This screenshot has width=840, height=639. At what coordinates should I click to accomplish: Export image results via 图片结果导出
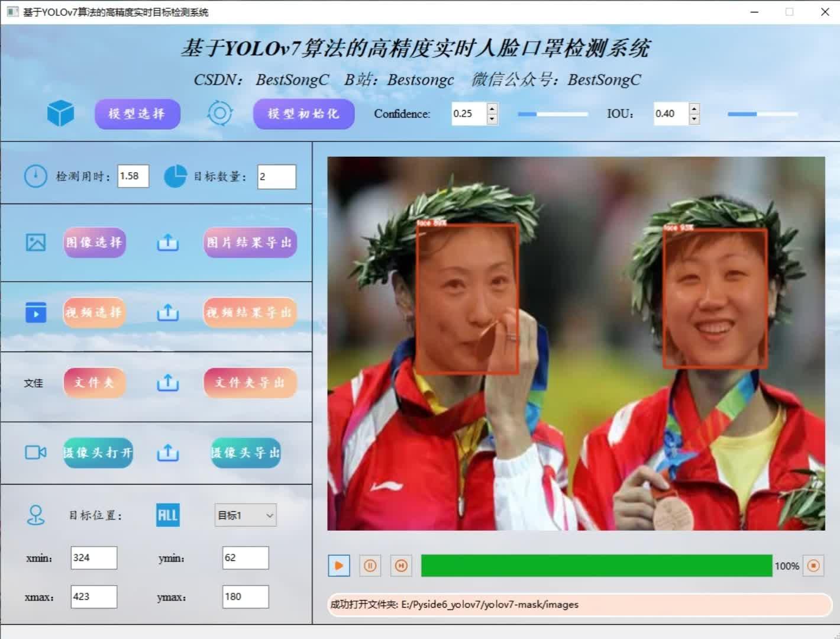click(250, 243)
